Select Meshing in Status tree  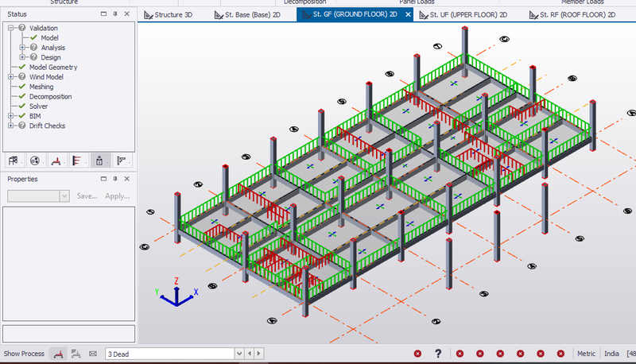(x=41, y=87)
